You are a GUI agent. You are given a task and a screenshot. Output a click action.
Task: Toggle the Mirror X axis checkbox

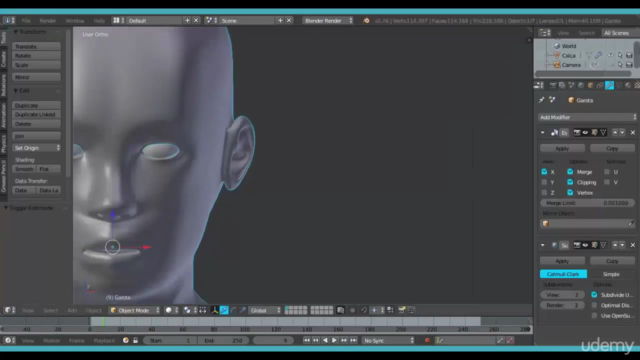544,172
